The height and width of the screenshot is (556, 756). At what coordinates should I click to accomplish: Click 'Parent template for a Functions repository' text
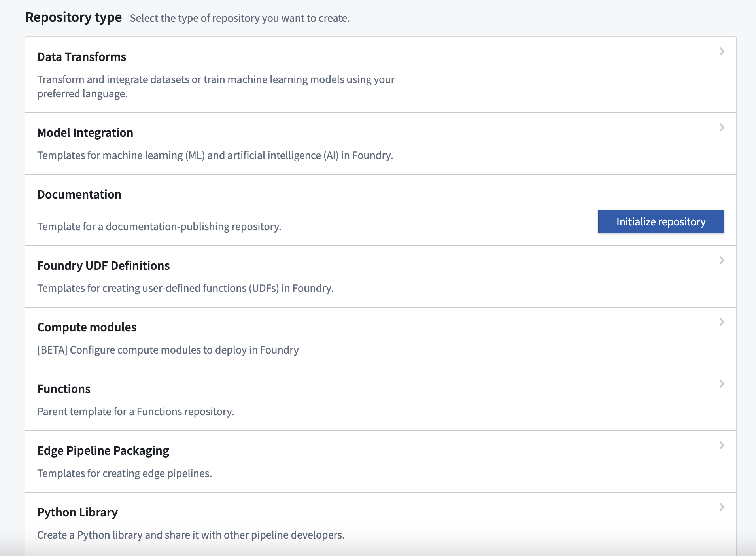pos(136,412)
